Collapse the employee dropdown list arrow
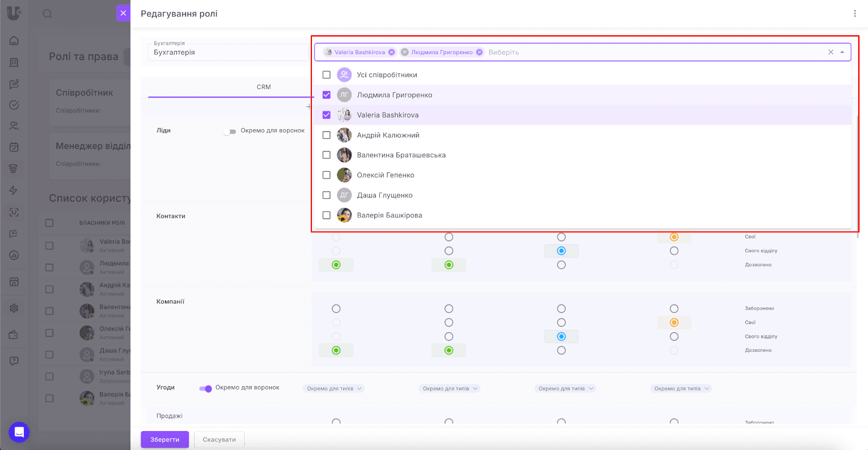Screen dimensions: 868x450 click(843, 52)
